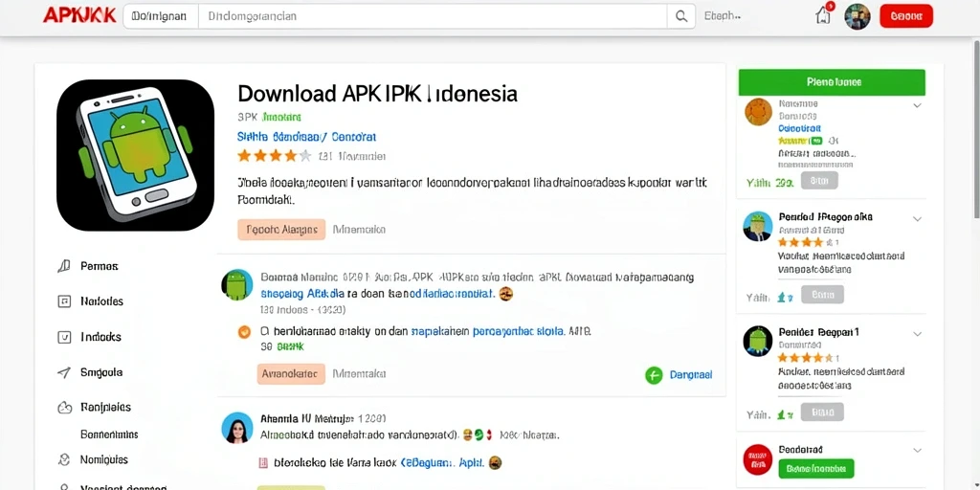Viewport: 980px width, 490px height.
Task: Click the grey button in the 'Pendet Begpan' card
Action: coord(822,412)
